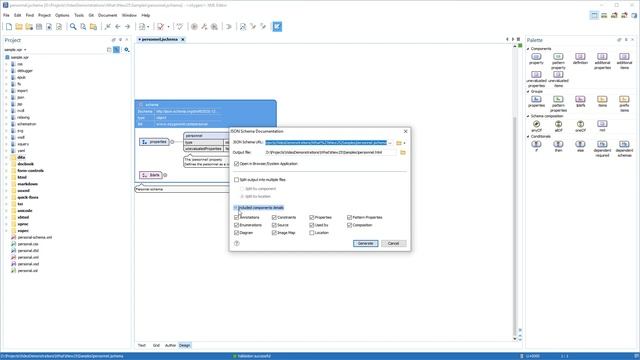640x360 pixels.
Task: Open the Options menu
Action: tap(62, 15)
